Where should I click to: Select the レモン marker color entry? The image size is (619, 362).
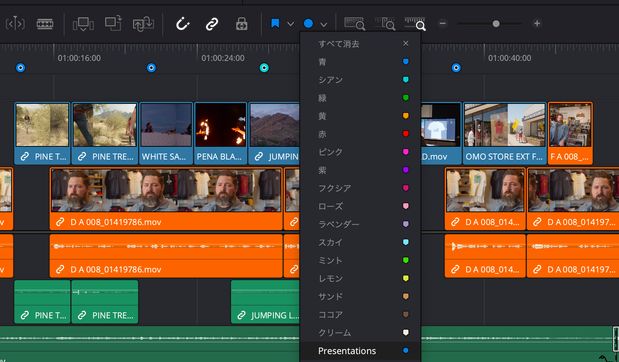point(360,279)
